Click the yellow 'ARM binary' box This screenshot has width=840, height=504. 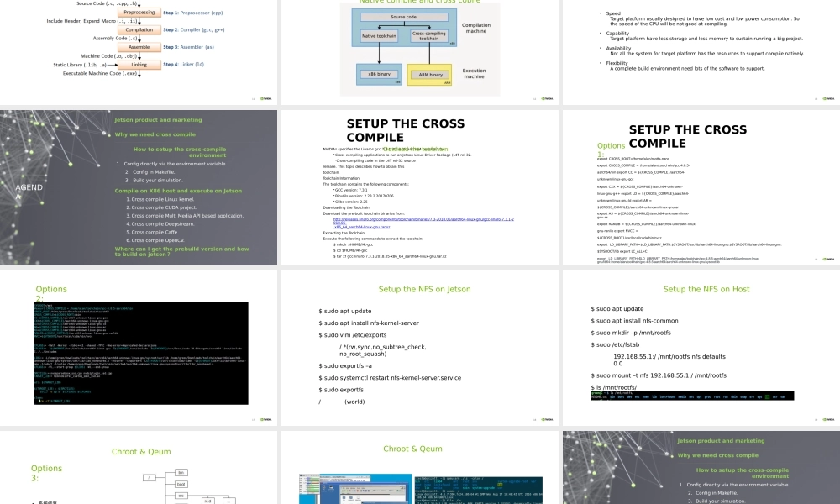click(429, 75)
